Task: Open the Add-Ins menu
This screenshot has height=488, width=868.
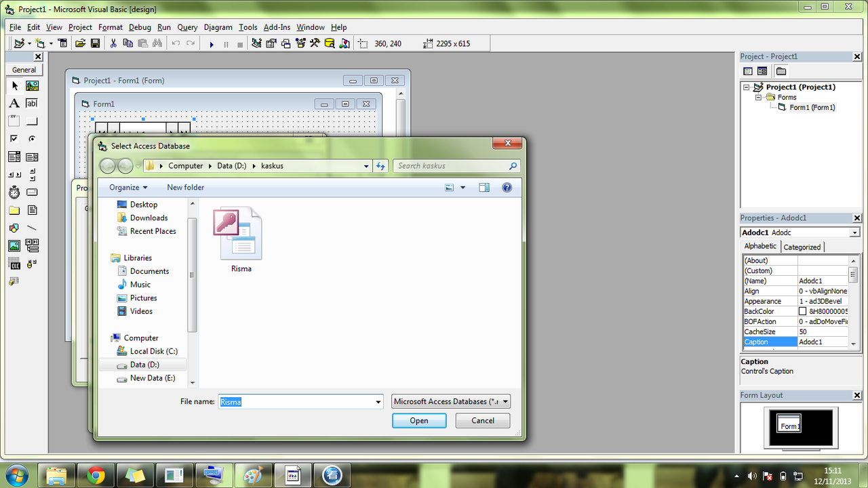Action: pyautogui.click(x=277, y=27)
